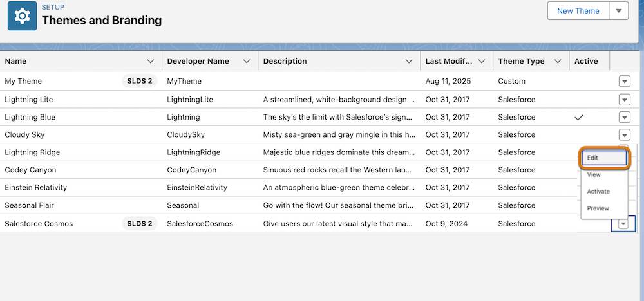This screenshot has height=301, width=644.
Task: Click the New Theme button
Action: (578, 11)
